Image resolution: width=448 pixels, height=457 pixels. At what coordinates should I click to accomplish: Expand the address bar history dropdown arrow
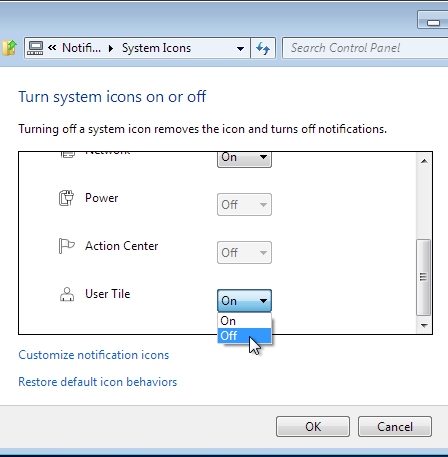[x=240, y=49]
